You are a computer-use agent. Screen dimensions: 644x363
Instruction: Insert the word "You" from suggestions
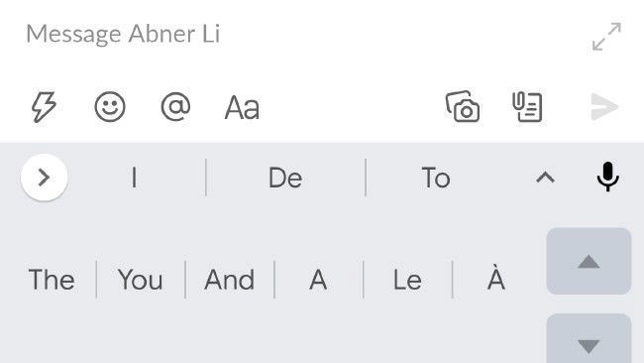[141, 280]
